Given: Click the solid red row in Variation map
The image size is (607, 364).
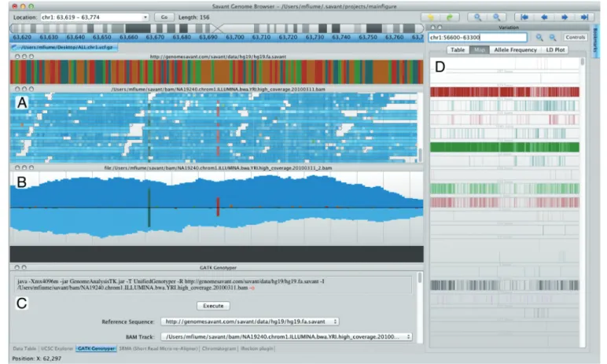Looking at the screenshot, I should pos(505,92).
